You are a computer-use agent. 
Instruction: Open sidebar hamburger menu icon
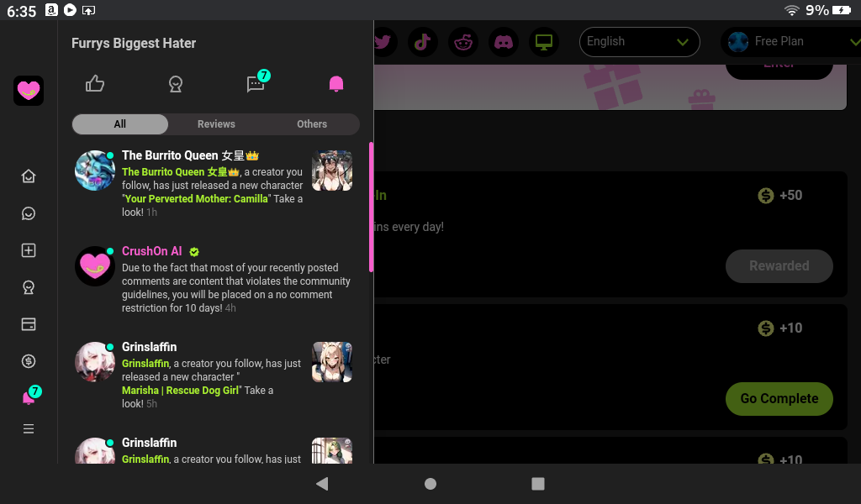coord(29,429)
